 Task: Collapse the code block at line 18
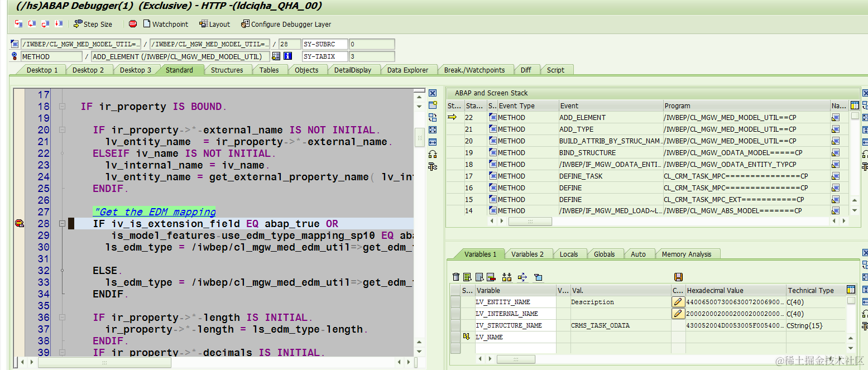tap(63, 106)
